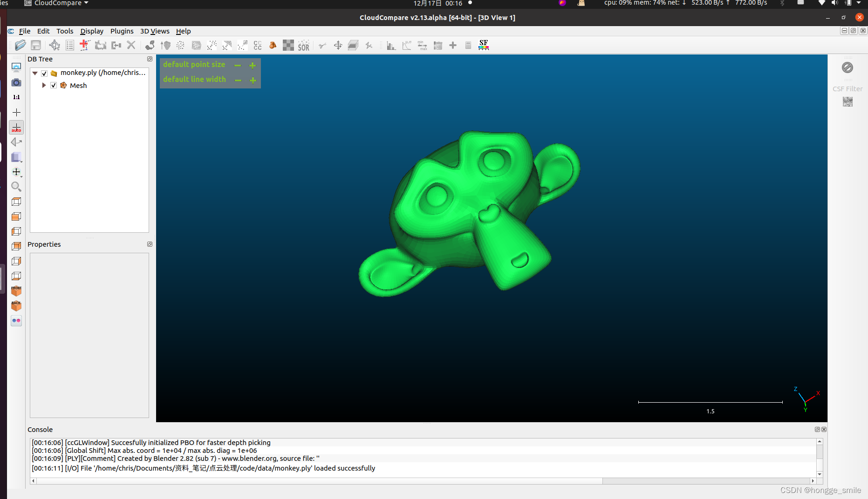Open the SF color scale manager
The image size is (868, 499).
[484, 45]
